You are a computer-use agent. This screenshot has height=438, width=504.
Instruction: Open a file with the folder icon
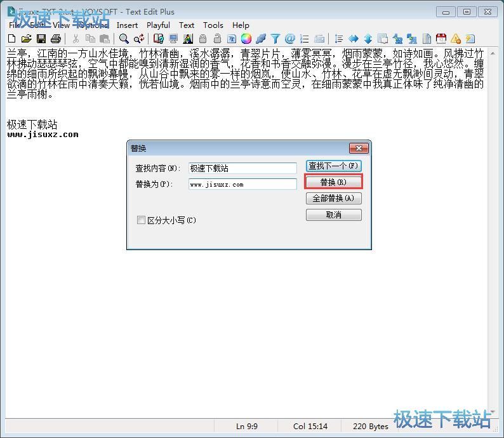(x=27, y=39)
